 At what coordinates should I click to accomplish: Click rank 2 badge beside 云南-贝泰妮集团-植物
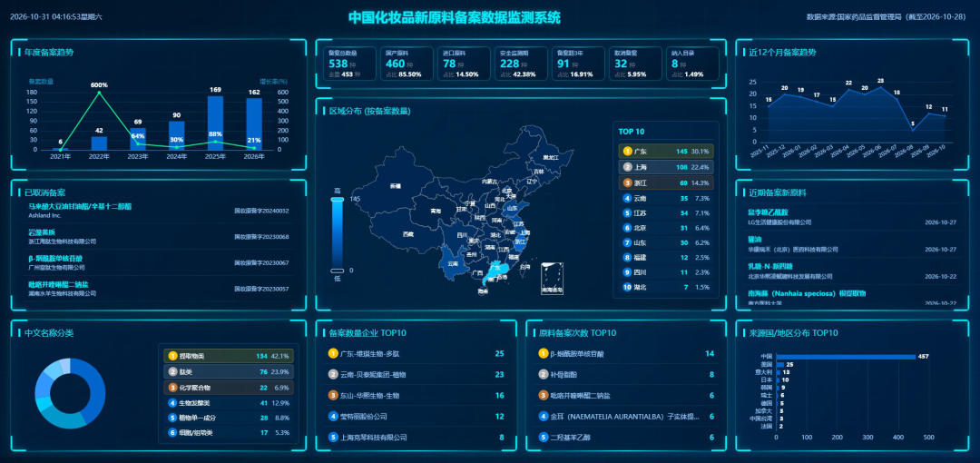pos(332,374)
